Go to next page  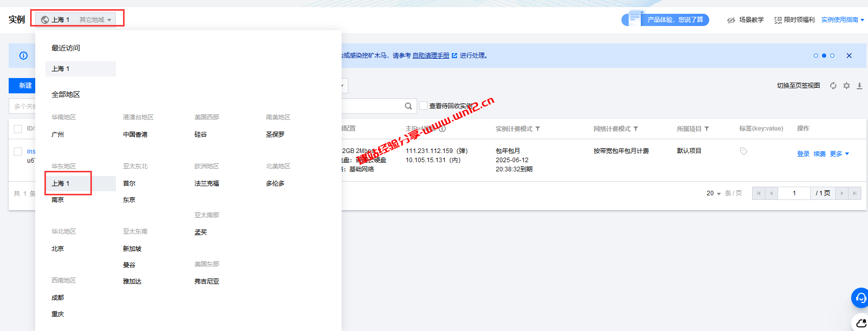(x=842, y=193)
